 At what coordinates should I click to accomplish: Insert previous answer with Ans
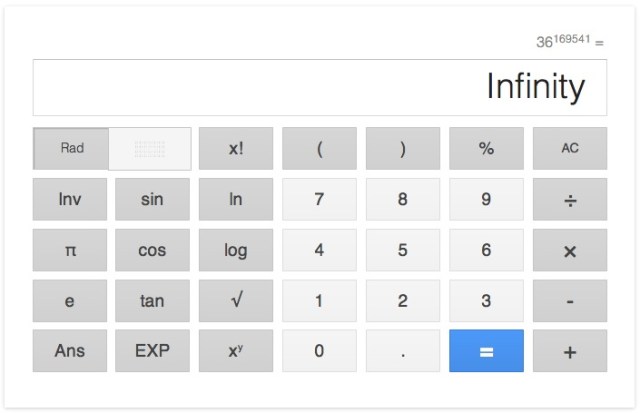point(70,351)
